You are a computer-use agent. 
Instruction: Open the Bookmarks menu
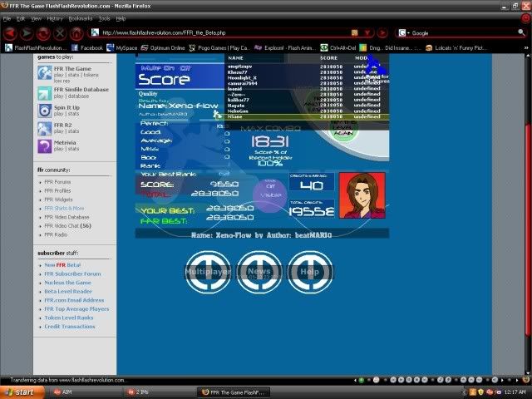coord(81,17)
